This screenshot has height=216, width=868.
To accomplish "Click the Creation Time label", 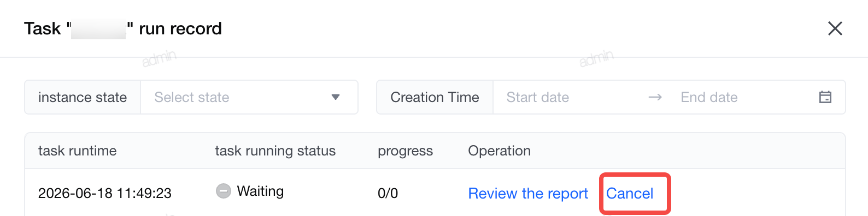I will (435, 97).
